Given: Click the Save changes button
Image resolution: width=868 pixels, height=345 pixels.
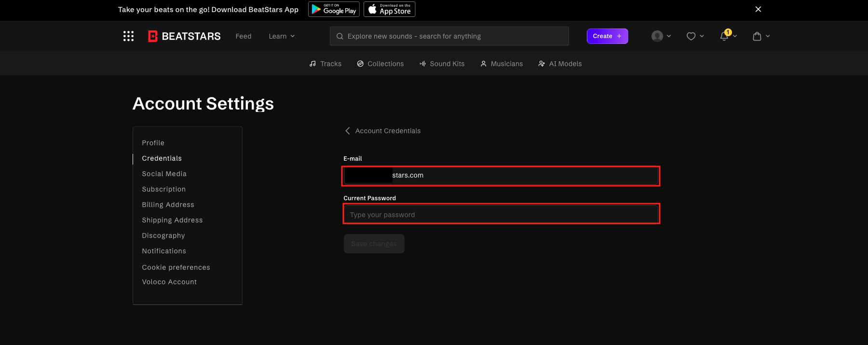Looking at the screenshot, I should (x=374, y=244).
